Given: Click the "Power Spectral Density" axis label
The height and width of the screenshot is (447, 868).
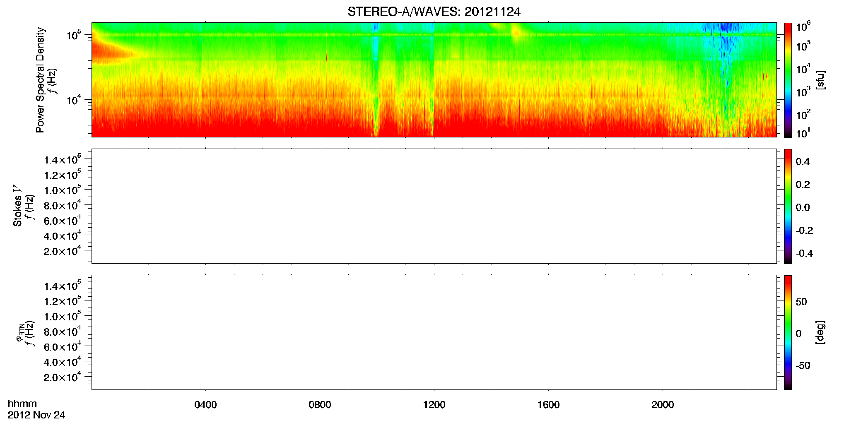Looking at the screenshot, I should click(40, 80).
